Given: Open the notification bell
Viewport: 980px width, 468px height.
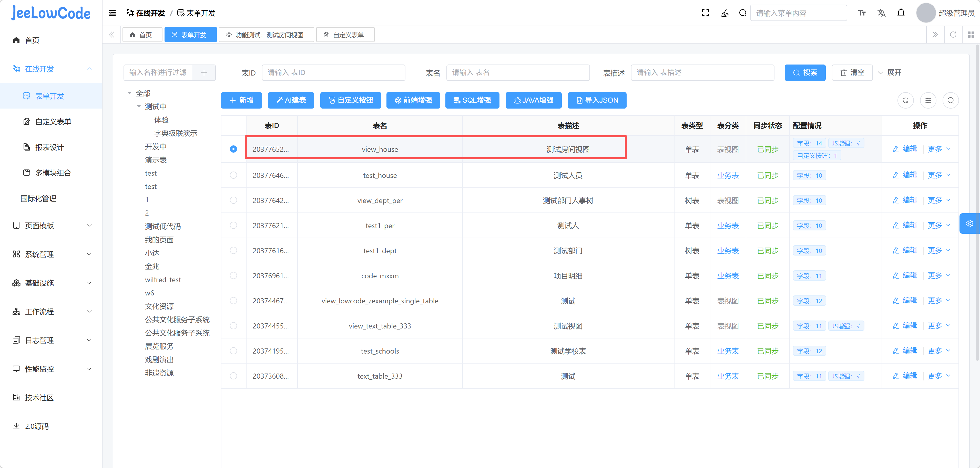Looking at the screenshot, I should 901,13.
